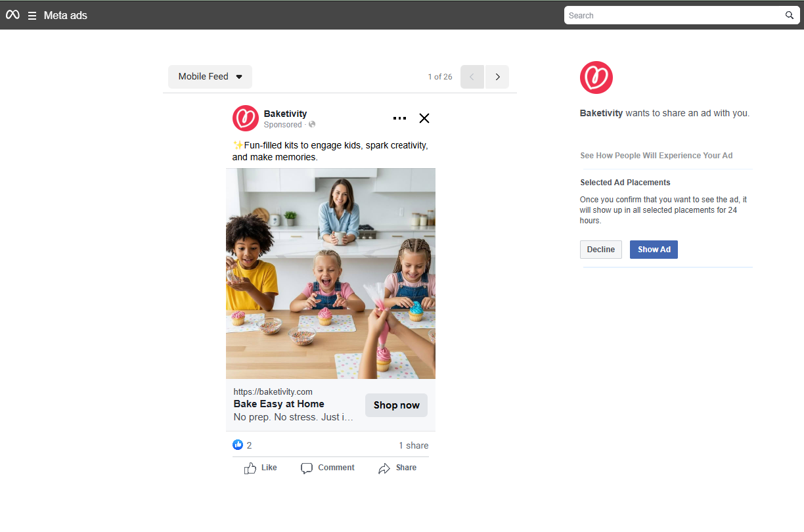Click the search magnifier icon
Viewport: 804px width, 532px height.
(790, 15)
